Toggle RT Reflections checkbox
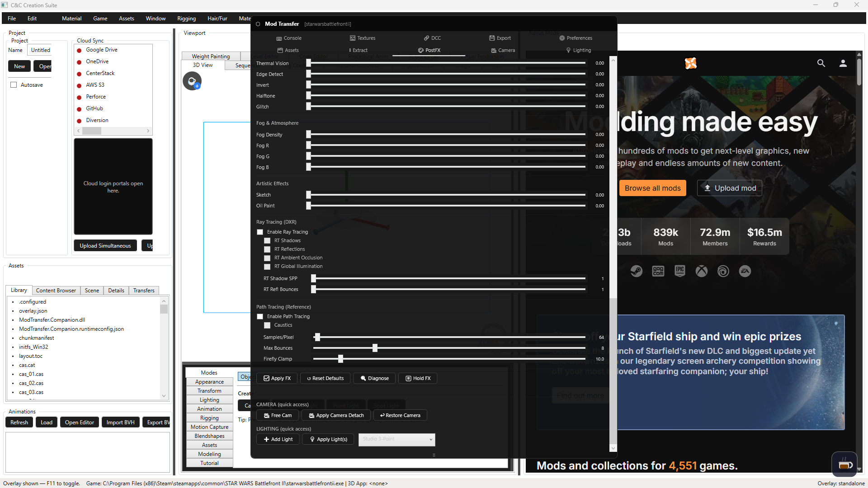 [267, 249]
